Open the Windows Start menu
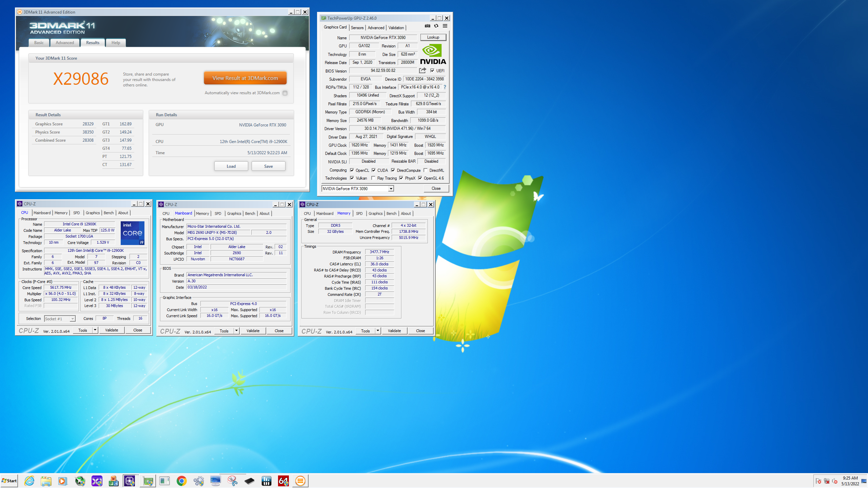The image size is (868, 488). (9, 481)
